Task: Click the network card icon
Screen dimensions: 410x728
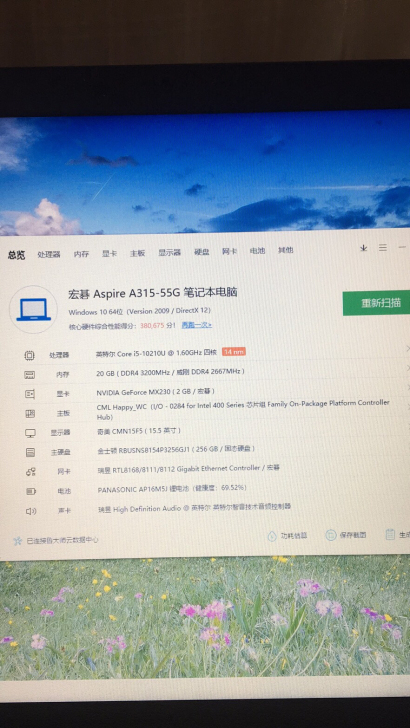Action: tap(31, 472)
